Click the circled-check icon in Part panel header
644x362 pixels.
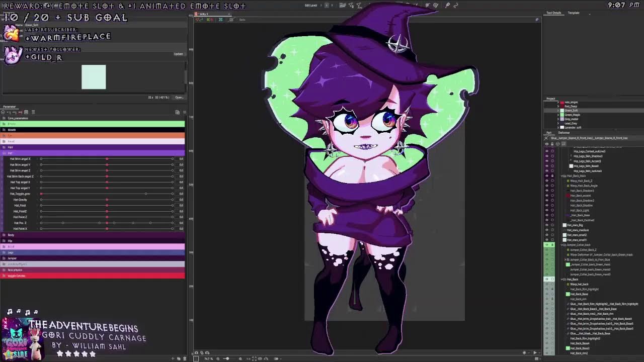click(x=557, y=144)
